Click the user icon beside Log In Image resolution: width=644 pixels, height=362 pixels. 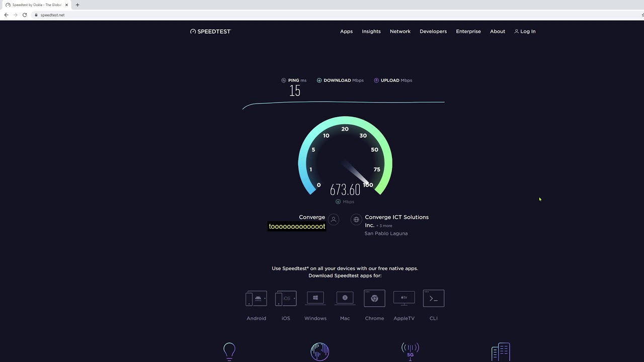coord(516,31)
